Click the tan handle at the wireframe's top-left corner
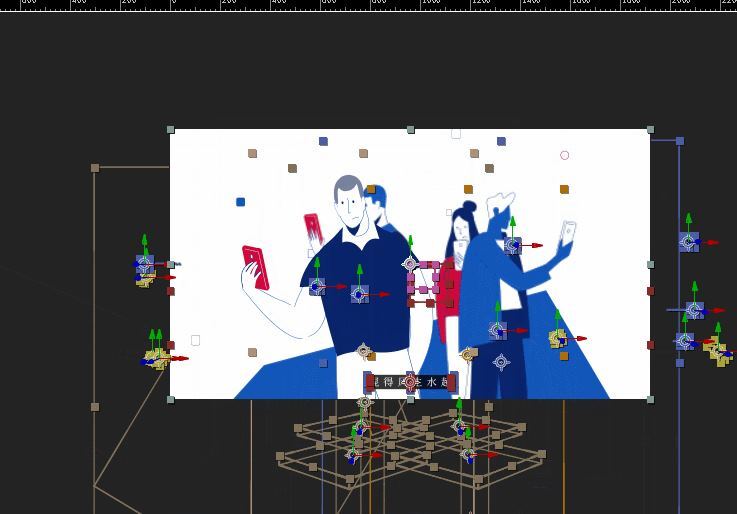The image size is (737, 514). [x=95, y=168]
